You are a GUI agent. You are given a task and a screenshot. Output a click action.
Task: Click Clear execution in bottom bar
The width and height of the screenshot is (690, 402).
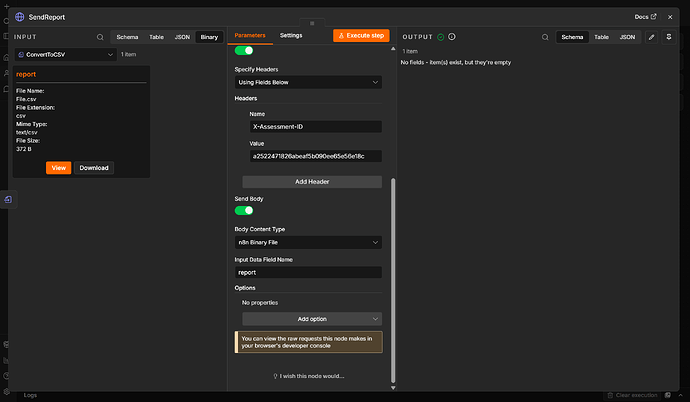click(632, 395)
